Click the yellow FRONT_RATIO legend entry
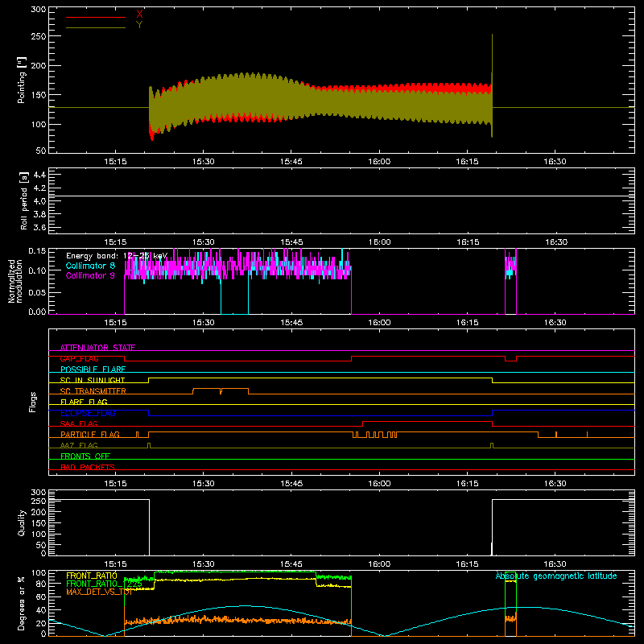 [x=92, y=576]
